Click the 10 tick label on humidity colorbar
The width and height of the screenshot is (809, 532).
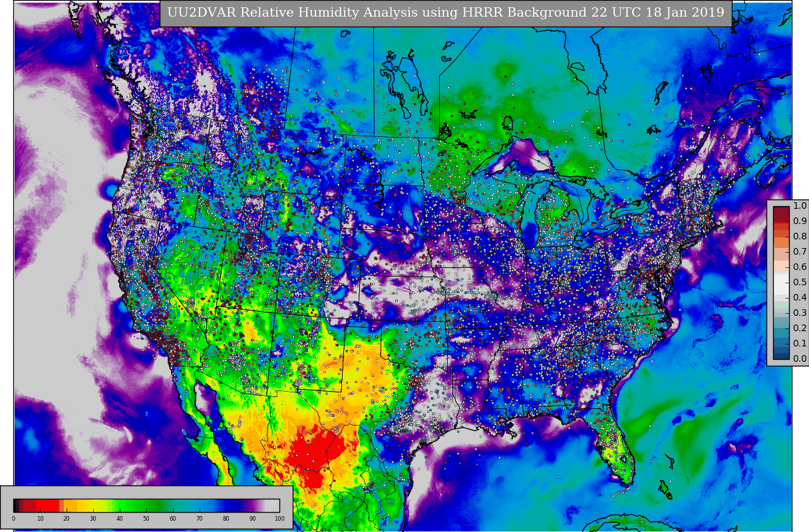[x=40, y=519]
